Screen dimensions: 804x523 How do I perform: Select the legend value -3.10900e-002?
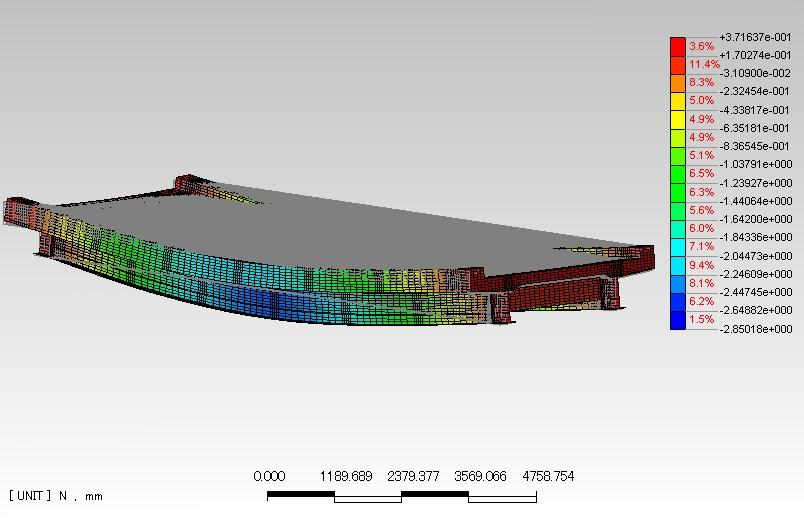tap(755, 73)
